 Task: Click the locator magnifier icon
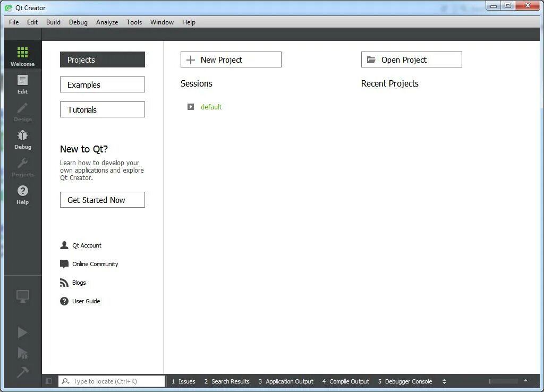(65, 381)
